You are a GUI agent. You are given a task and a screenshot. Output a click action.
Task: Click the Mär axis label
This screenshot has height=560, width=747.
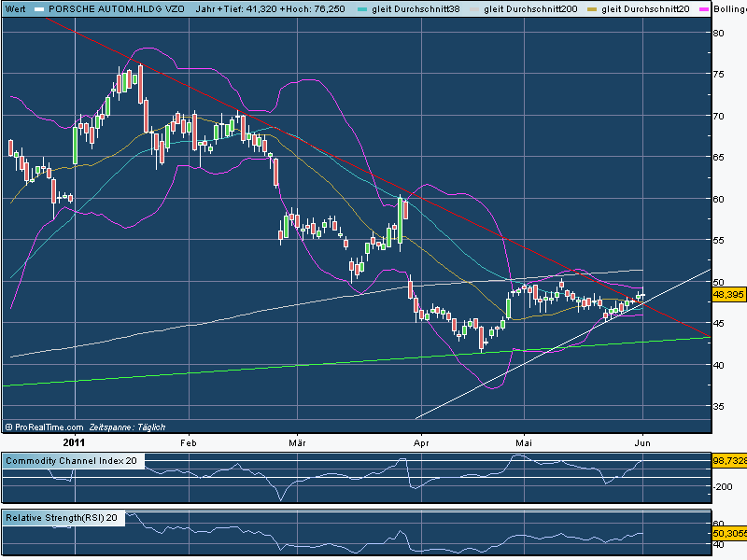tap(297, 442)
